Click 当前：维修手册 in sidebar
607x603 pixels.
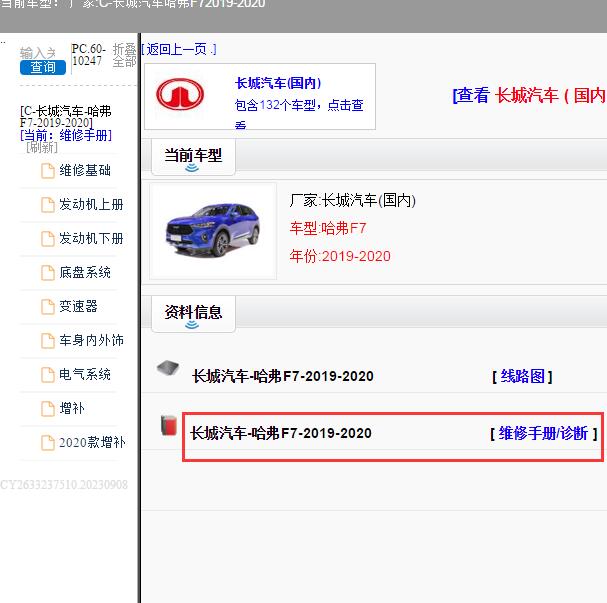pos(66,135)
